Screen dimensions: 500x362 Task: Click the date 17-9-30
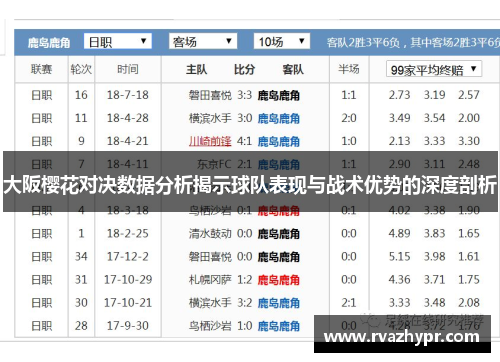128,326
